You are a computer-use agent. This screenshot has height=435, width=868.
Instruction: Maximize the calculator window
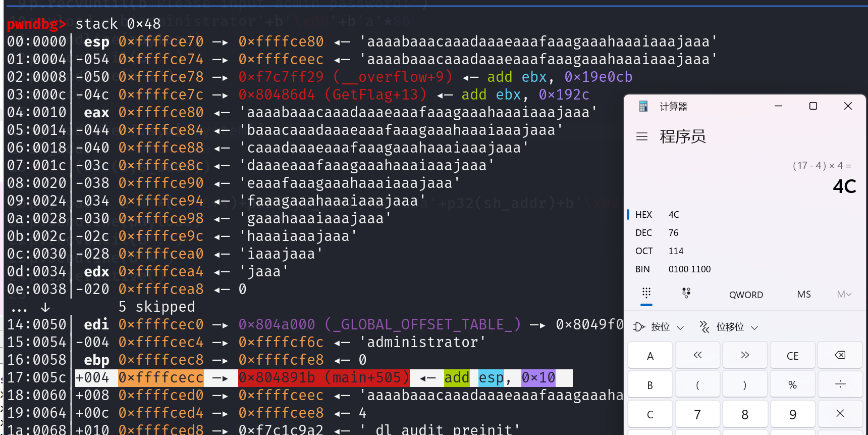(813, 106)
